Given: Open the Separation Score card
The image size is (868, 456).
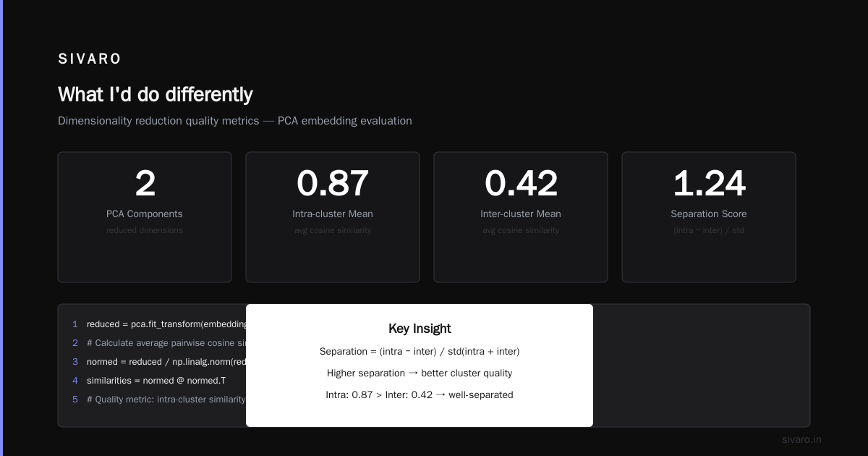Looking at the screenshot, I should [709, 217].
